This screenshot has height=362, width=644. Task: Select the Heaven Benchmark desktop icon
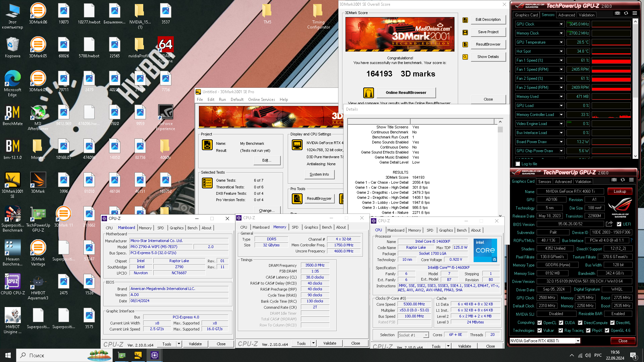point(12,253)
